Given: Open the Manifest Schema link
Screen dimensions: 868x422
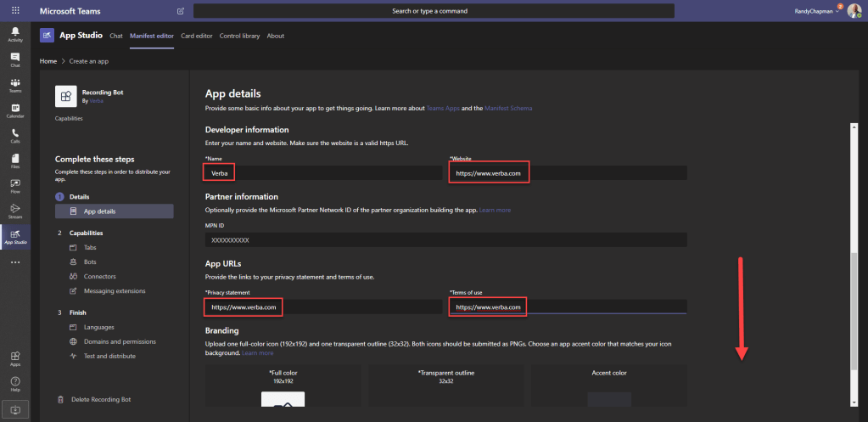Looking at the screenshot, I should click(507, 109).
